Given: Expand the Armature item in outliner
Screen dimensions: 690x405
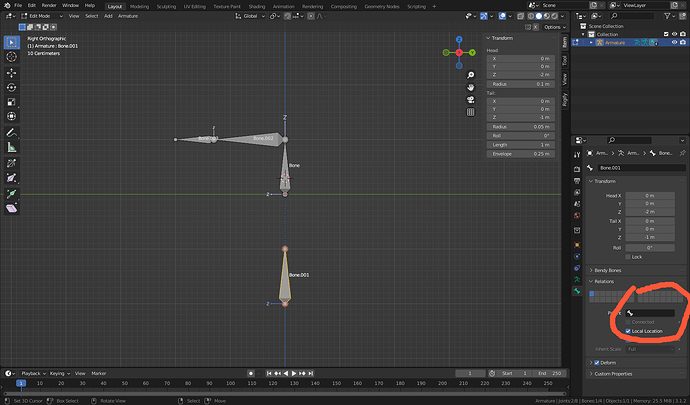Looking at the screenshot, I should [591, 43].
